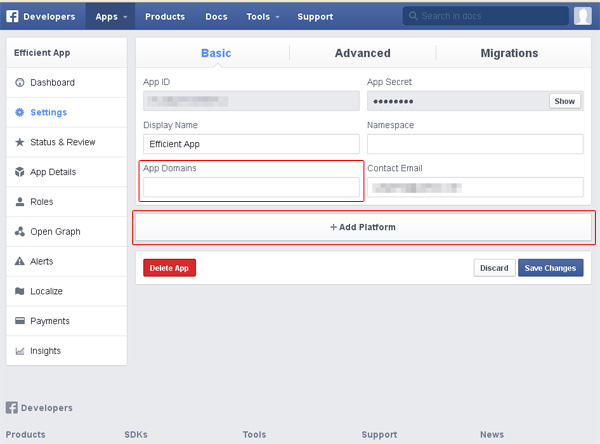Click the Settings gear icon
Screen dimensions: 600x444
[20, 112]
